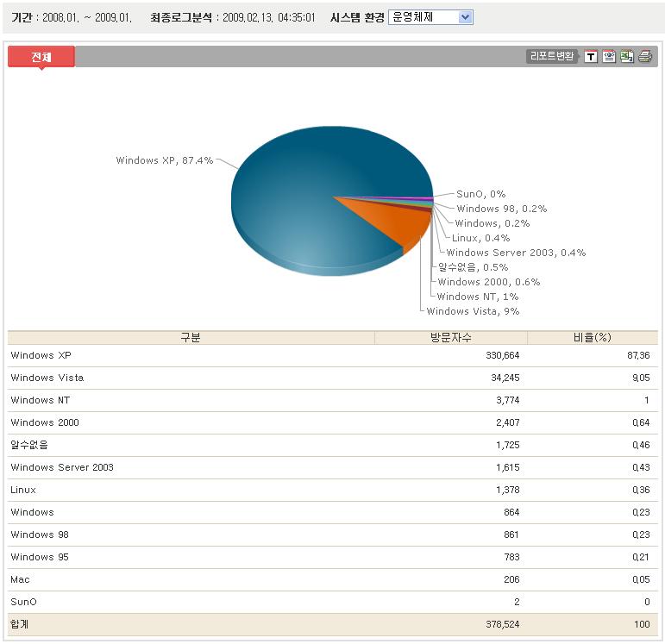Click visitor count 34,245
Screen dimensions: 665x644
point(505,378)
